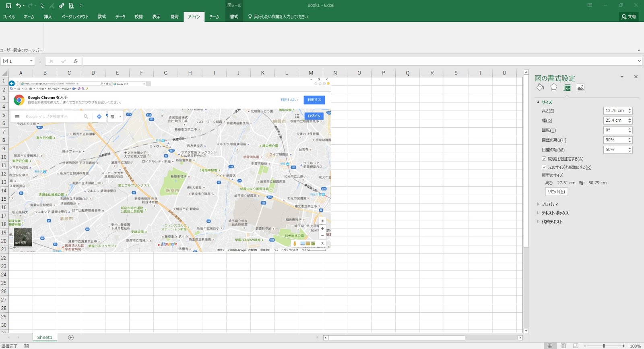
Task: Decrease 幅 value with down stepper
Action: tap(630, 122)
